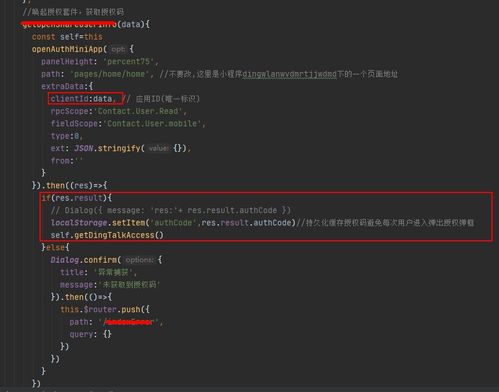Screen dimensions: 499x392
Task: Click the 'options:' parameter inlay hint
Action: coord(140,260)
